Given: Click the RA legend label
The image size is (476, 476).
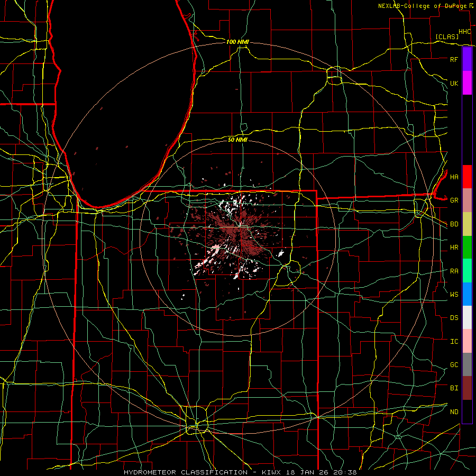Looking at the screenshot, I should tap(454, 271).
